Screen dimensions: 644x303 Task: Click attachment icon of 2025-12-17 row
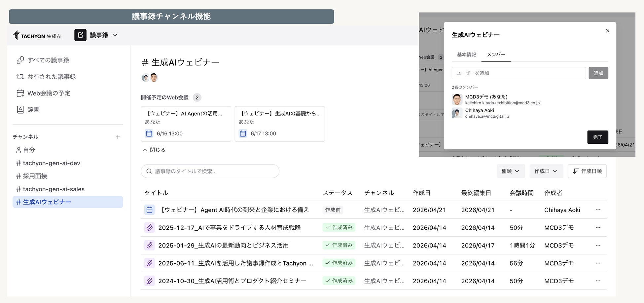tap(150, 228)
